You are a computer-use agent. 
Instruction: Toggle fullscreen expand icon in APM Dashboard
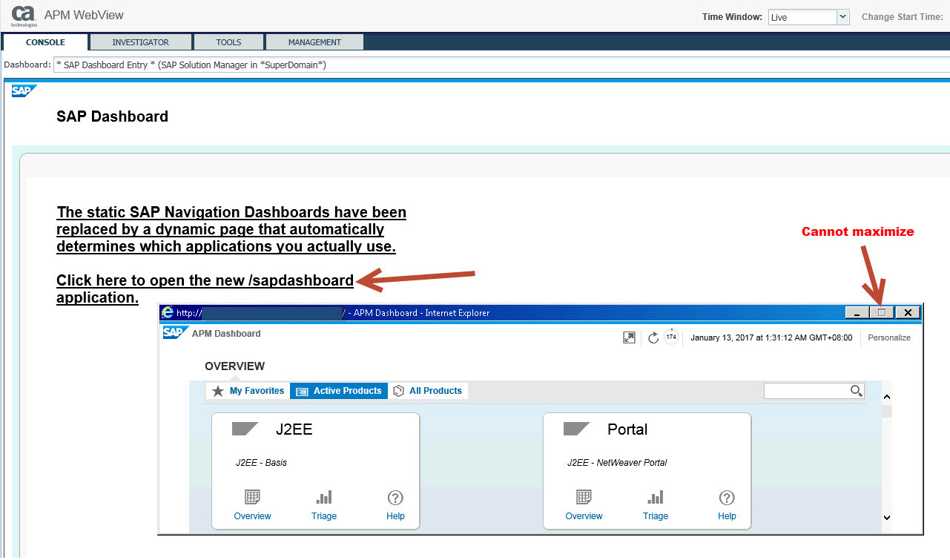[x=629, y=337]
